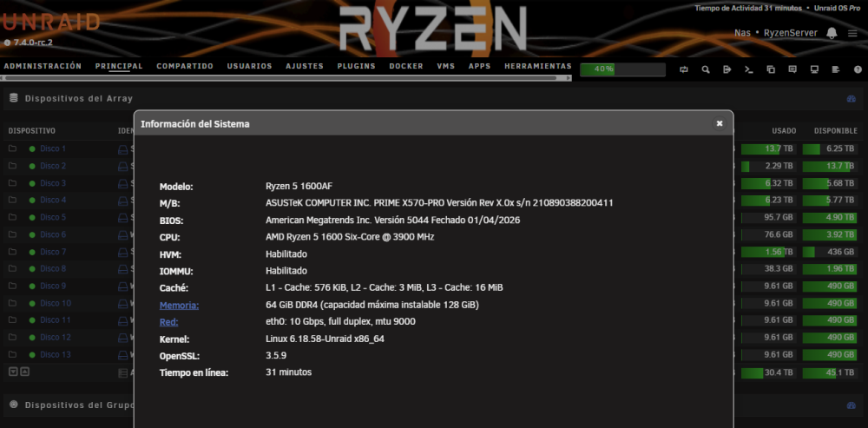868x428 pixels.
Task: Open the AJUSTES tab
Action: tap(305, 66)
